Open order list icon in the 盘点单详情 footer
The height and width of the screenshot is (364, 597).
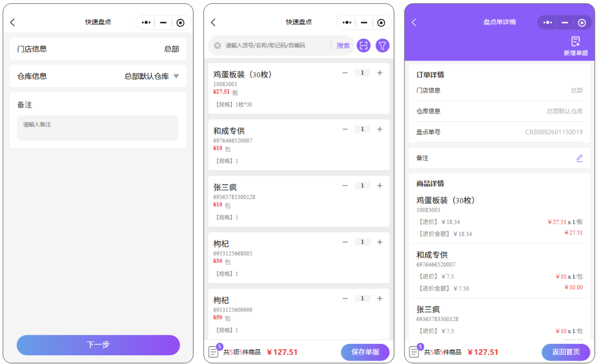pos(415,351)
